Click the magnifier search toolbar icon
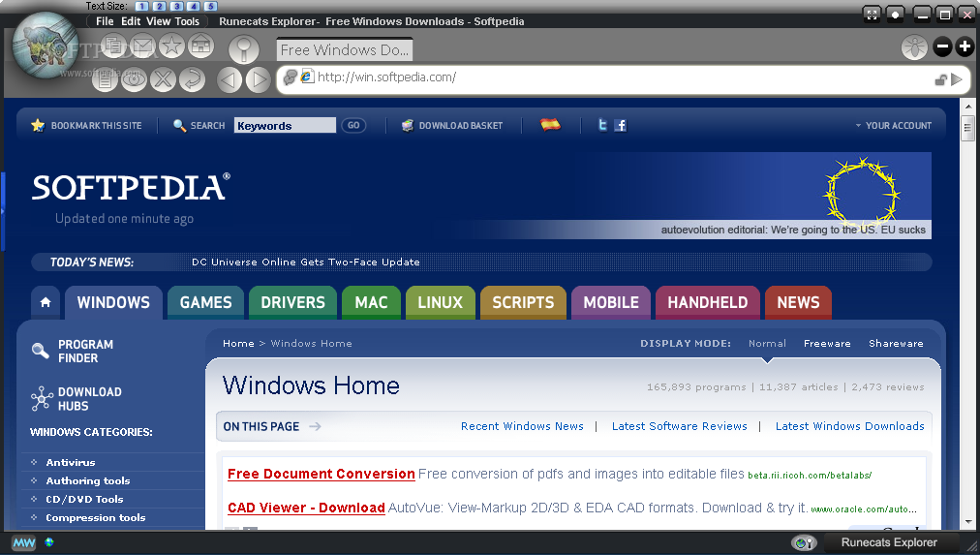Image resolution: width=980 pixels, height=555 pixels. point(244,48)
